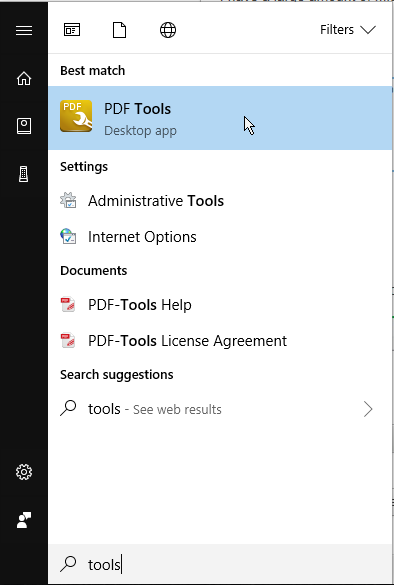This screenshot has height=585, width=394.
Task: Search the web for tools
Action: click(x=220, y=409)
